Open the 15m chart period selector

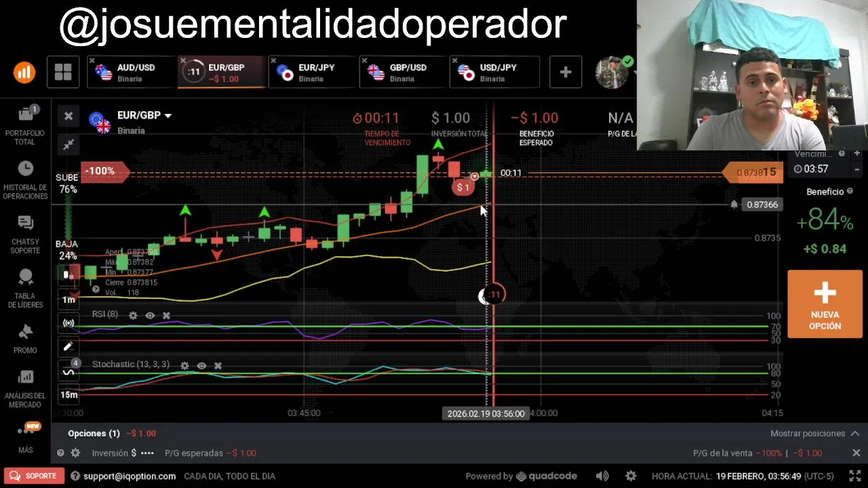point(68,394)
